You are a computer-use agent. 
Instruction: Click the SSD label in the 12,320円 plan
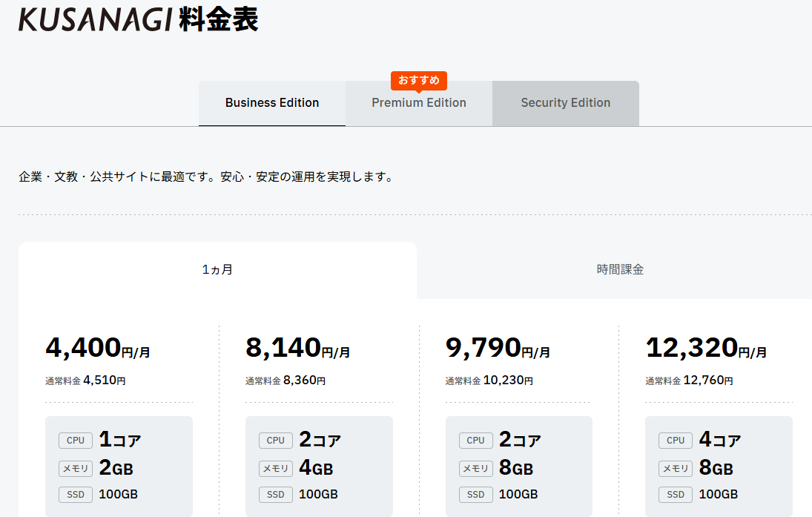coord(676,495)
